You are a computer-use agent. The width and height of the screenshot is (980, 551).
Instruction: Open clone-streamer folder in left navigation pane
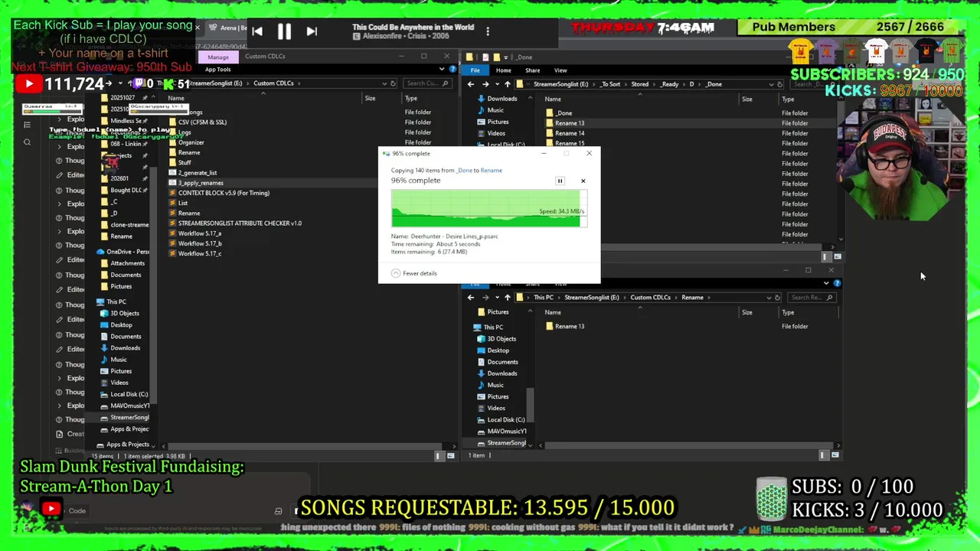(x=129, y=225)
